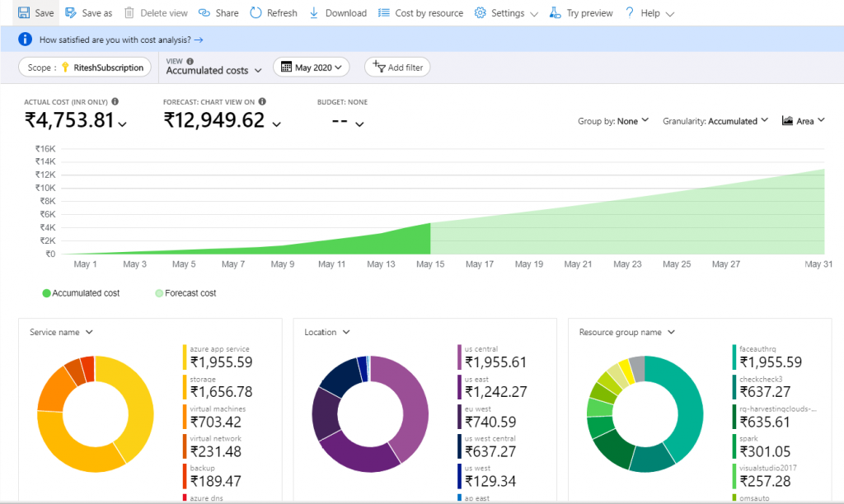This screenshot has height=504, width=844.
Task: Change the Area chart type dropdown
Action: point(803,121)
